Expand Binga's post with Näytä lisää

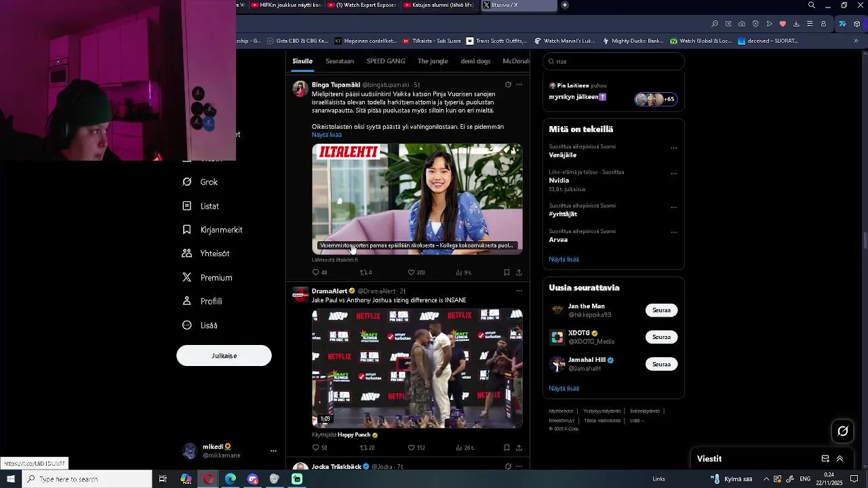[327, 135]
